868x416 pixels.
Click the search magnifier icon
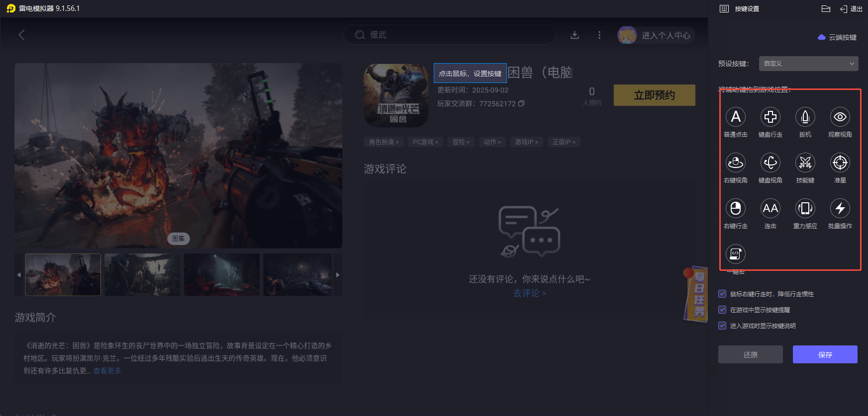360,35
